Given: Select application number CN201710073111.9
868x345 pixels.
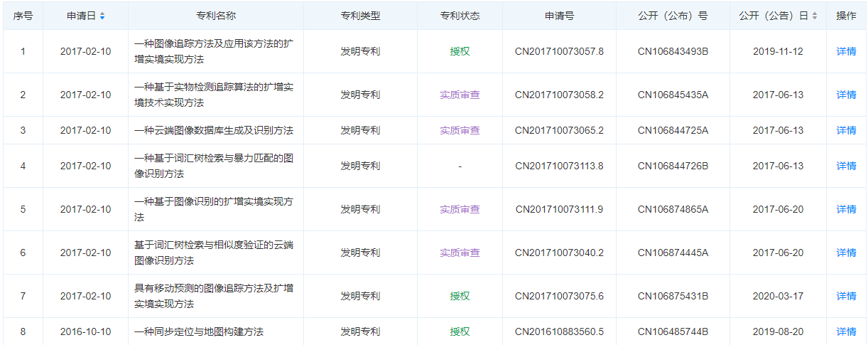Looking at the screenshot, I should pyautogui.click(x=560, y=209).
